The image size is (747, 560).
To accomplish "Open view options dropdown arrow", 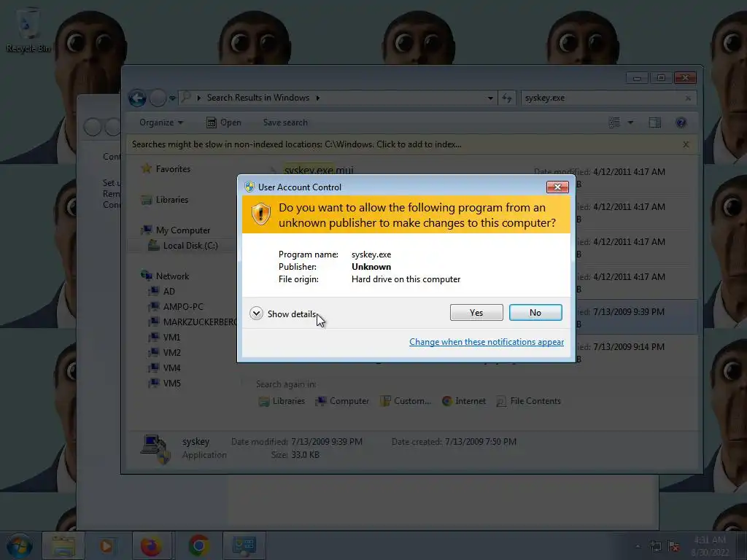I will 630,122.
